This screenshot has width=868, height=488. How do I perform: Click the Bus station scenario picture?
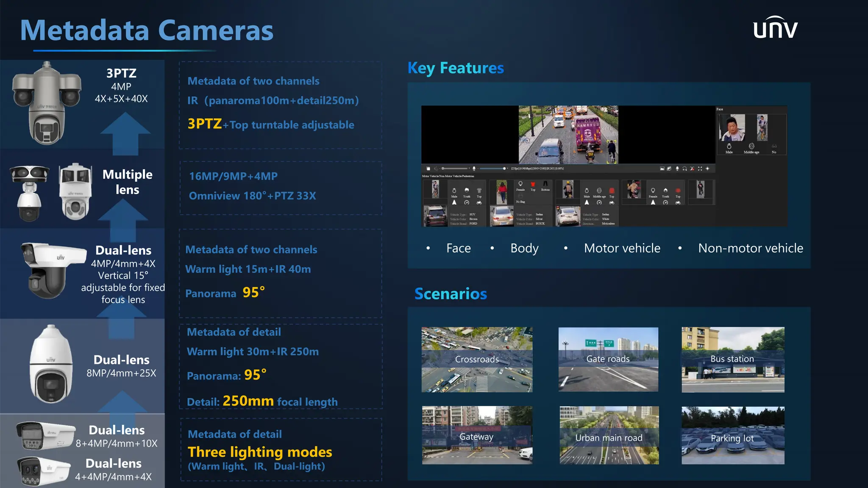tap(732, 359)
